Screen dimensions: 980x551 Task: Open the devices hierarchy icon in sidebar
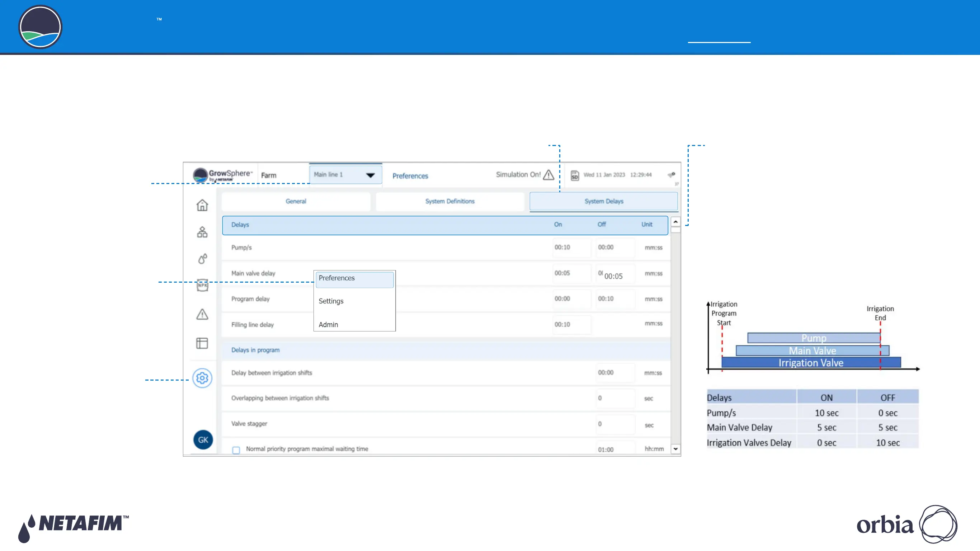pos(202,232)
